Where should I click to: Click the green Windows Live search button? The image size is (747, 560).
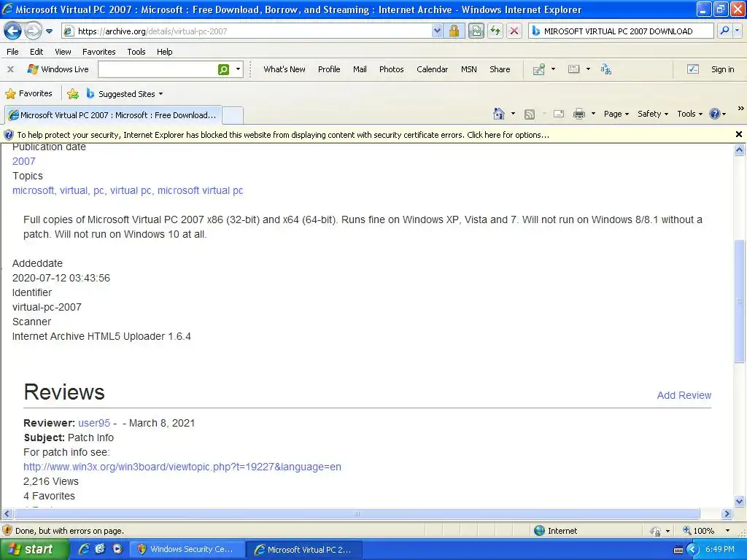[x=223, y=69]
